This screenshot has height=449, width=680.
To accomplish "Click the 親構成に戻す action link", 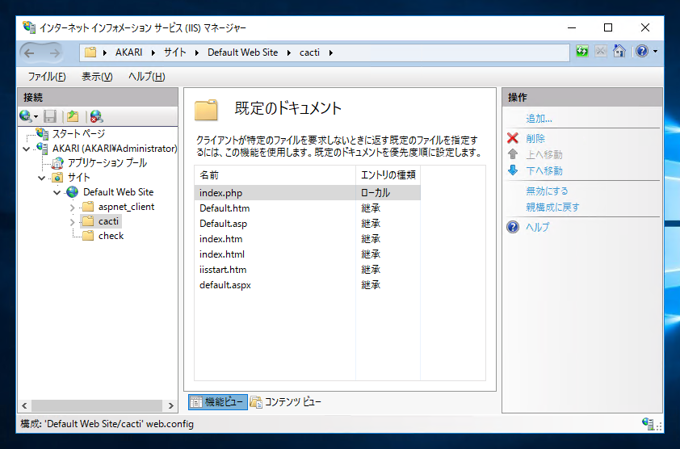I will (552, 207).
